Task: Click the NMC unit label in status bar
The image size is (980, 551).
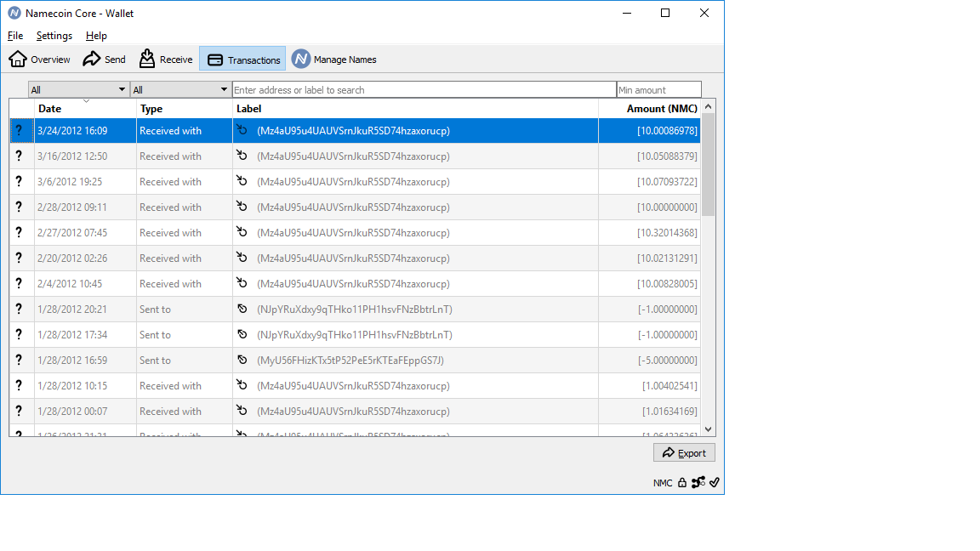Action: pyautogui.click(x=663, y=483)
